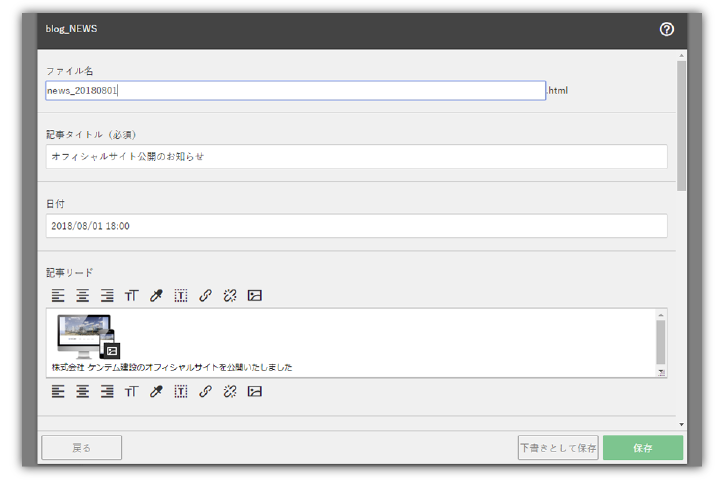Click the ファイル名 input field
Viewport: 720px width, 480px height.
click(x=296, y=90)
